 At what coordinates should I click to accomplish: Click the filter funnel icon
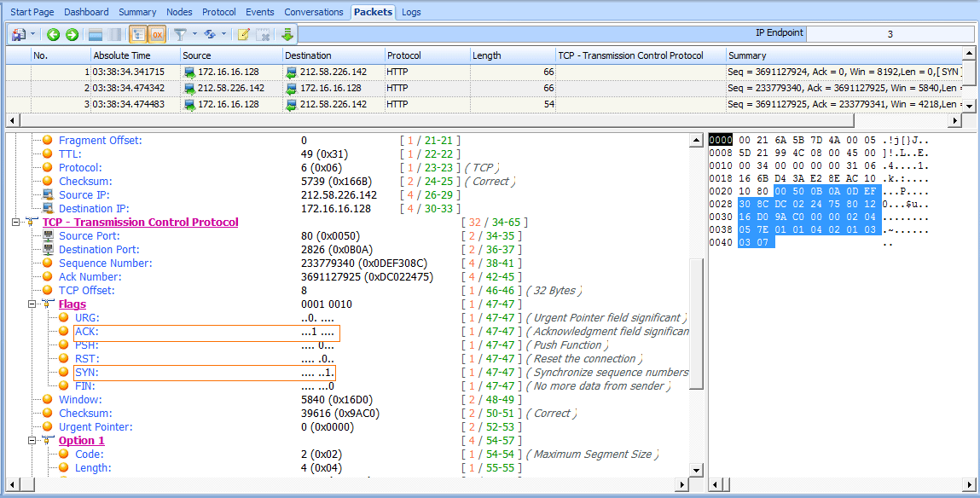[x=180, y=35]
